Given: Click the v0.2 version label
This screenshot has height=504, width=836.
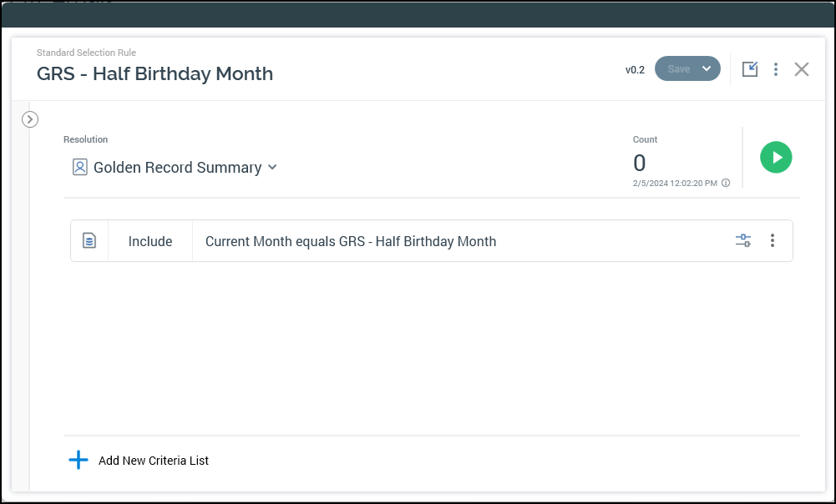Looking at the screenshot, I should (x=635, y=70).
